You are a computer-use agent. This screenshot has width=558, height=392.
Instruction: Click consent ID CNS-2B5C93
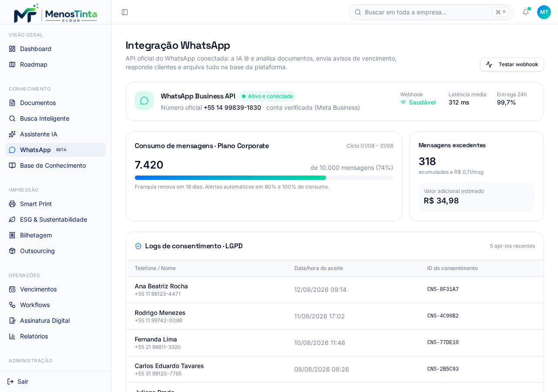pos(443,369)
